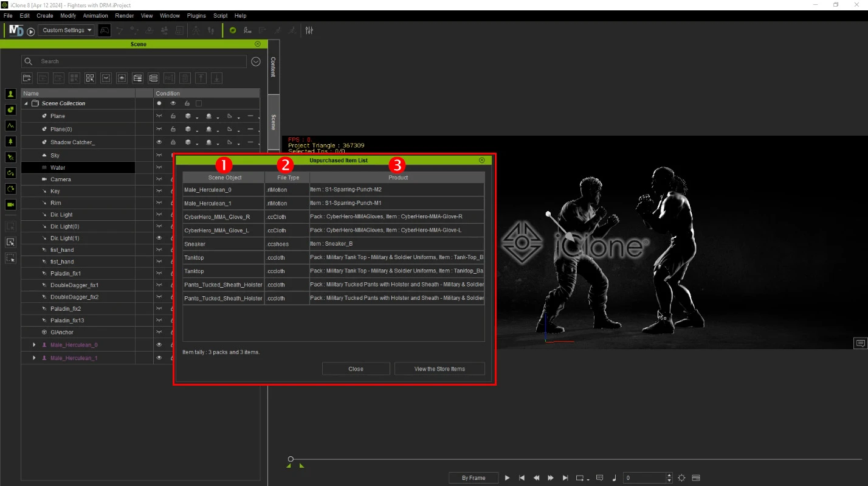
Task: Open the timeline panel icon
Action: [x=696, y=477]
